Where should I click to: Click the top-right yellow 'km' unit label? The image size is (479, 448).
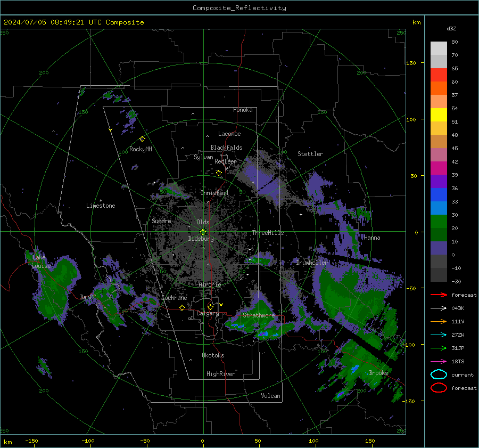(416, 22)
